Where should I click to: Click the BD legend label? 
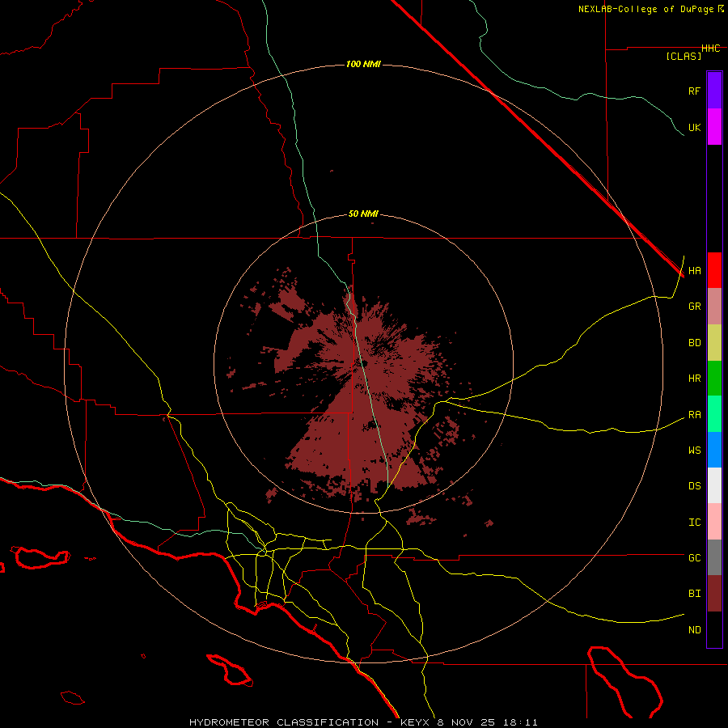(x=694, y=343)
